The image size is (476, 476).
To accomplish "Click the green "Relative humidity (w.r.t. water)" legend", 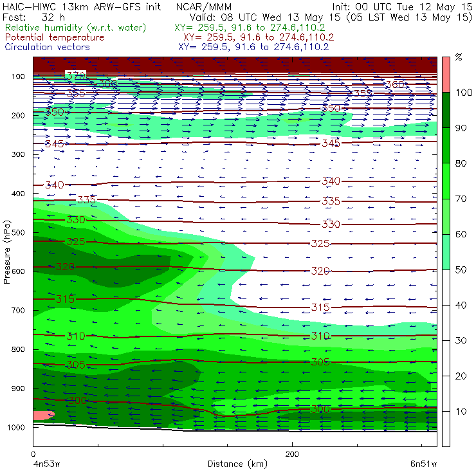I will [76, 28].
